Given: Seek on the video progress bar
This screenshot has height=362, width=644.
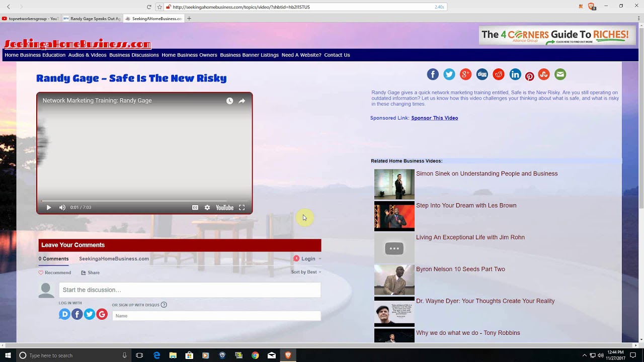Looking at the screenshot, I should (x=144, y=201).
